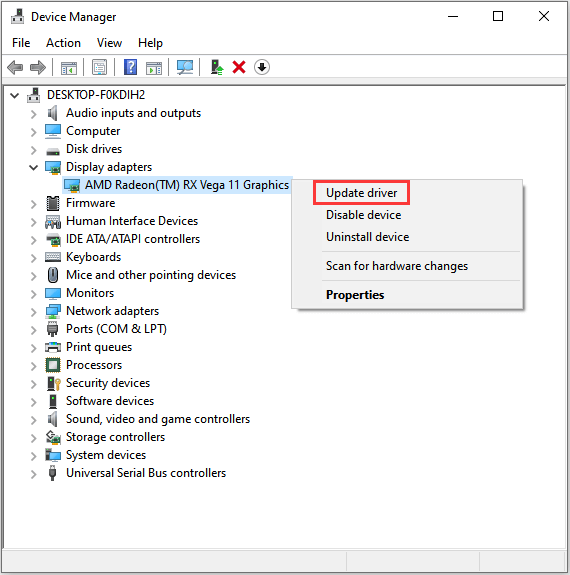Click the Properties sheet toolbar icon

point(99,67)
